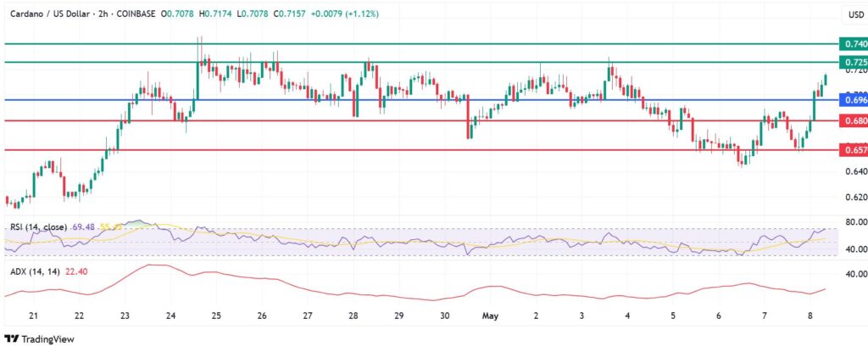Viewport: 868px width, 352px height.
Task: Click date 8 on the time axis
Action: click(810, 316)
